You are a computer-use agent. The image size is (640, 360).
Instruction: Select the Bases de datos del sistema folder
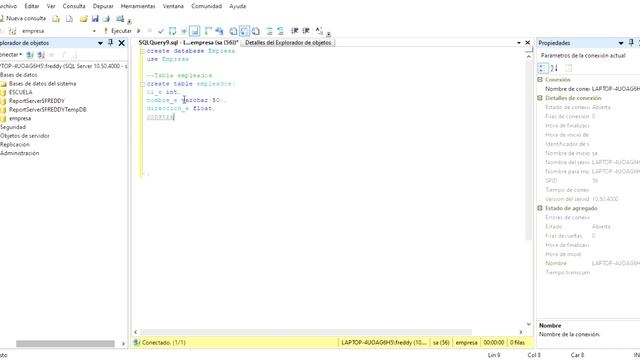(42, 84)
